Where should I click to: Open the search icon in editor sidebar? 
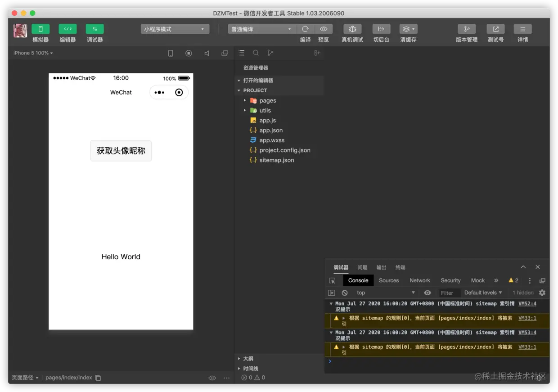pos(256,53)
